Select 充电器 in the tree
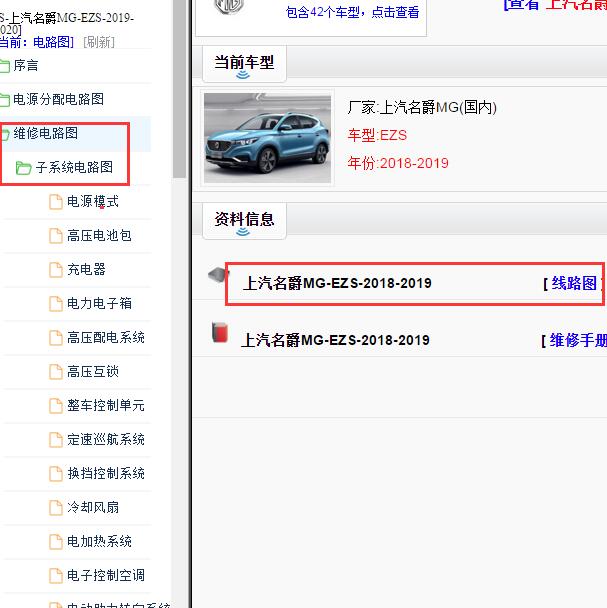 86,269
